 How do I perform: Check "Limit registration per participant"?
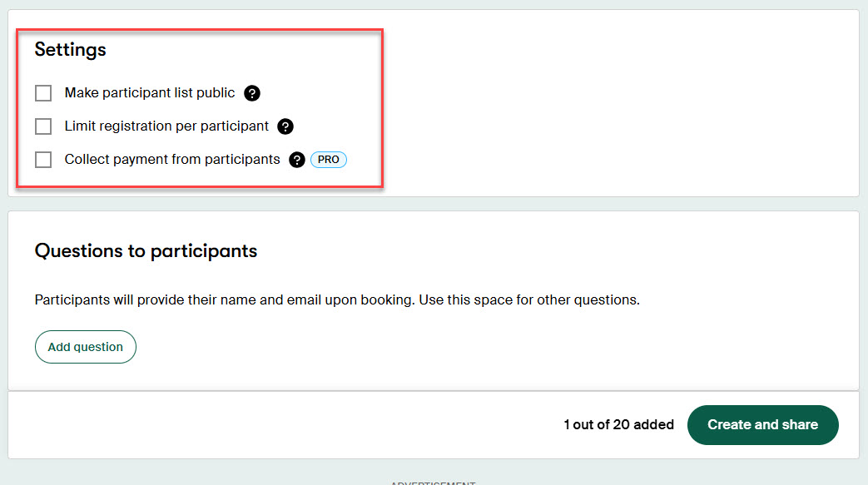(42, 126)
